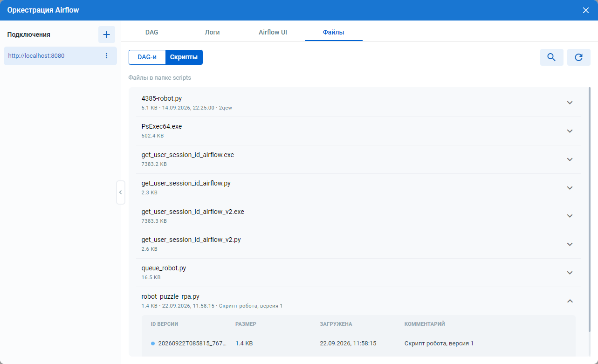Screen dimensions: 598x364
Task: Open file search with magnifier icon
Action: [551, 57]
